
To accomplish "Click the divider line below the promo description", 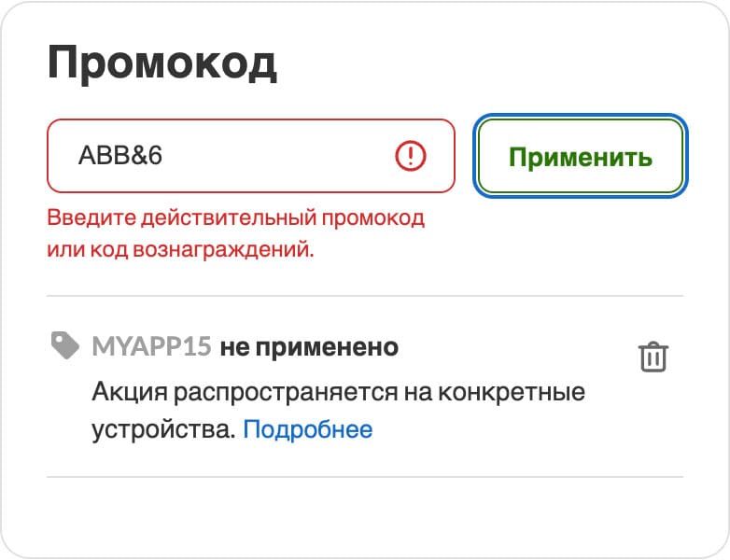I will [364, 477].
